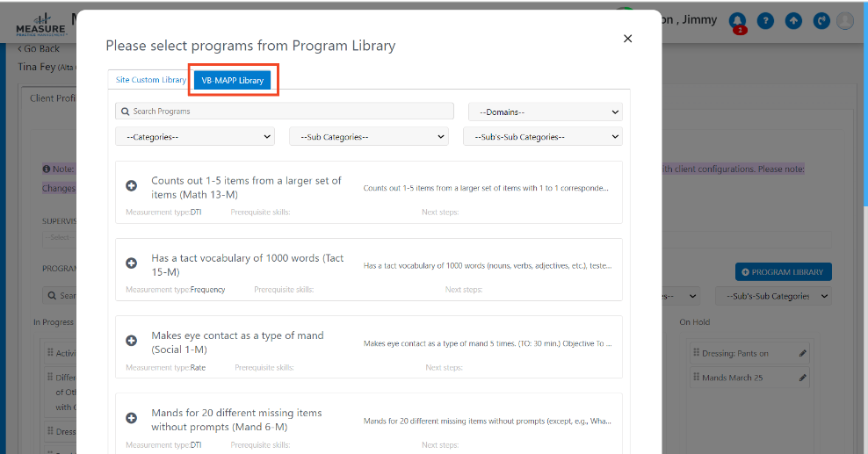Click the upload arrow icon in header

pyautogui.click(x=793, y=21)
